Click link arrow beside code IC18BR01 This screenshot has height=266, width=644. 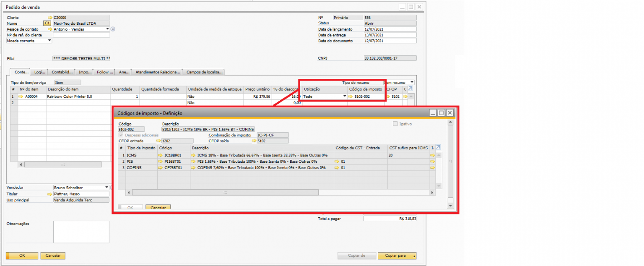pos(161,155)
